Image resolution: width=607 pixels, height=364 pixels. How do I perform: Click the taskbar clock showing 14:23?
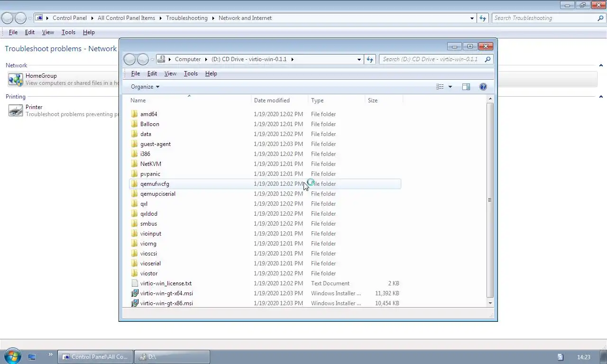(584, 357)
